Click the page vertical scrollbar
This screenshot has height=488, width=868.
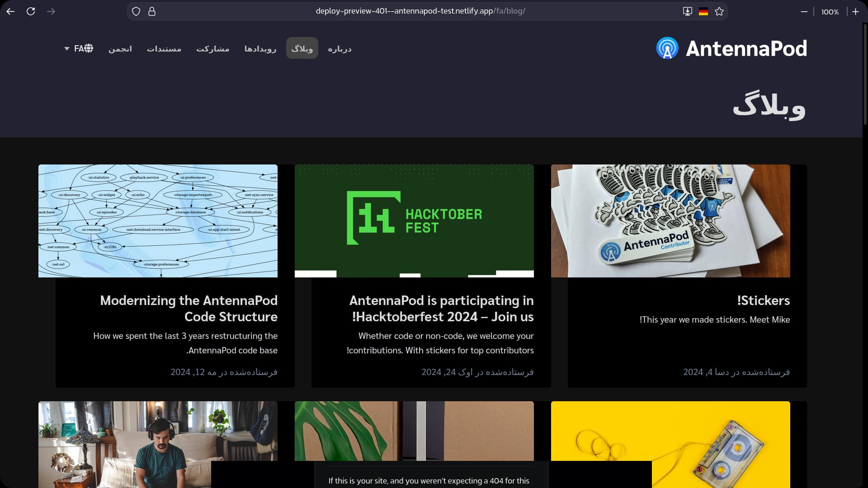pos(865,74)
